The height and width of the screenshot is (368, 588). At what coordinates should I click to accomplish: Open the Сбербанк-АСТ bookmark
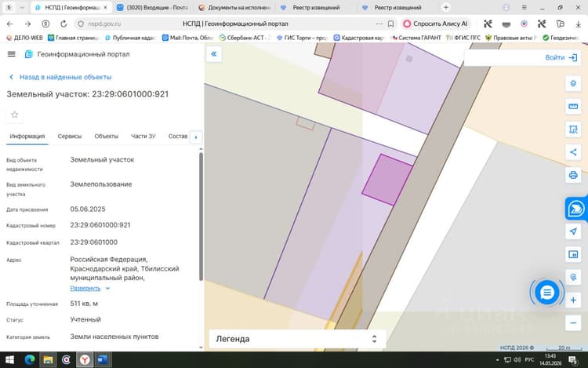[244, 38]
